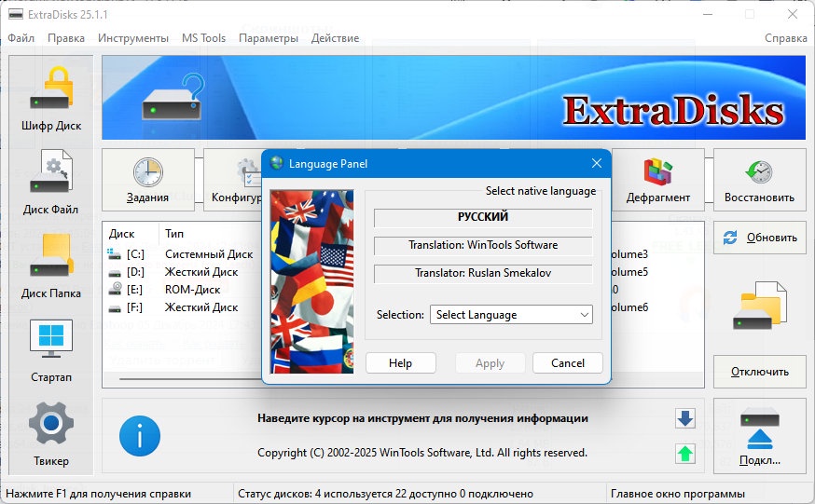Launch the Стартап startup manager icon
815x504 pixels.
click(x=51, y=350)
